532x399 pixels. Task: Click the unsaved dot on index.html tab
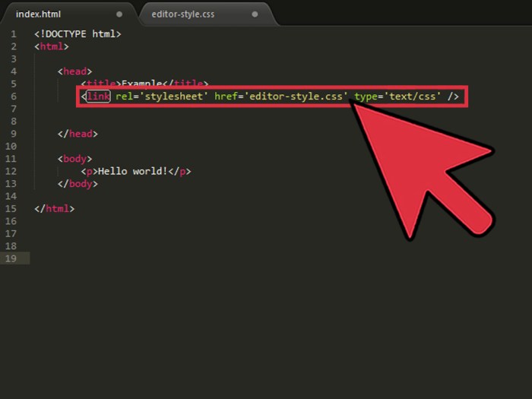(119, 14)
